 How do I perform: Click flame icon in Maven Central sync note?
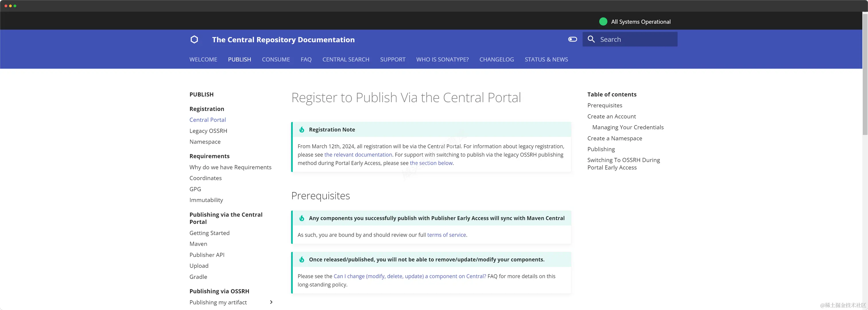(302, 218)
